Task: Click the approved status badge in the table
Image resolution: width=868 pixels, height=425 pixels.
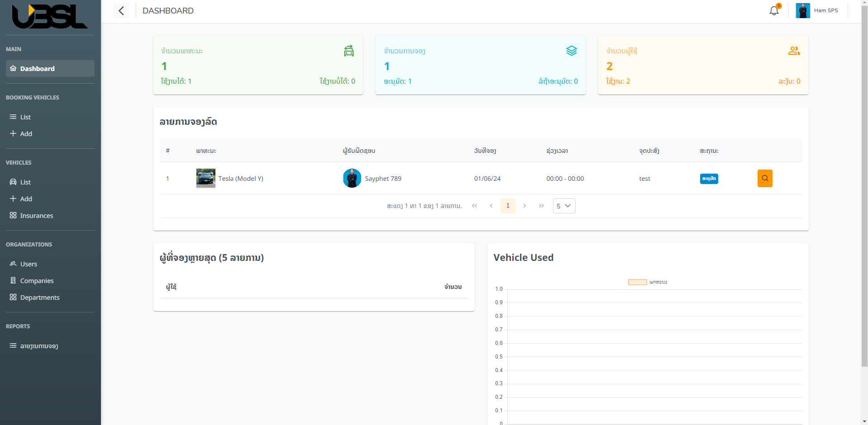Action: click(708, 179)
